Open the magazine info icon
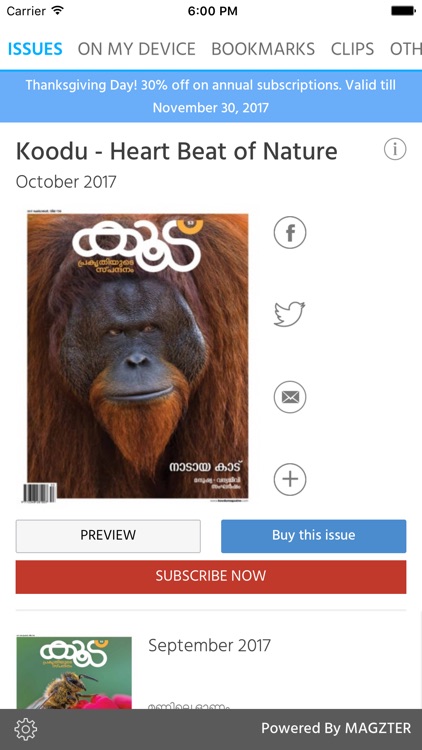This screenshot has width=422, height=750. coord(395,149)
